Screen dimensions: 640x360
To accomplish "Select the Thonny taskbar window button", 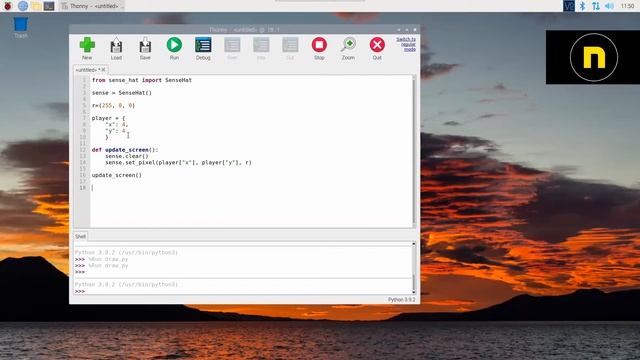I will point(91,6).
